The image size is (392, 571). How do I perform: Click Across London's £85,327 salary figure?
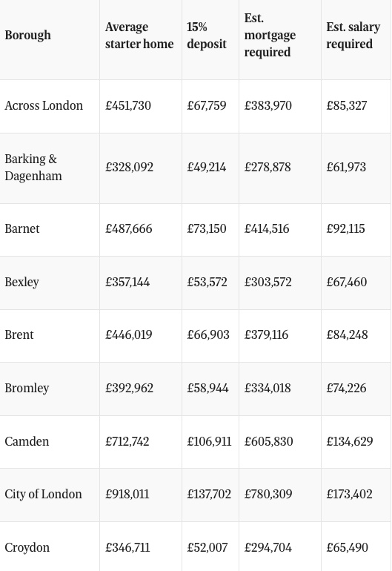coord(347,105)
